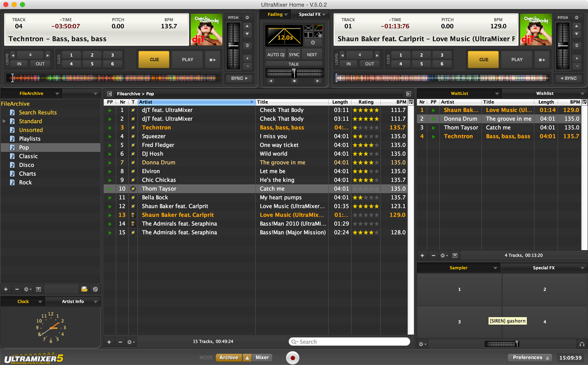Select the Disco archive group

click(x=27, y=165)
